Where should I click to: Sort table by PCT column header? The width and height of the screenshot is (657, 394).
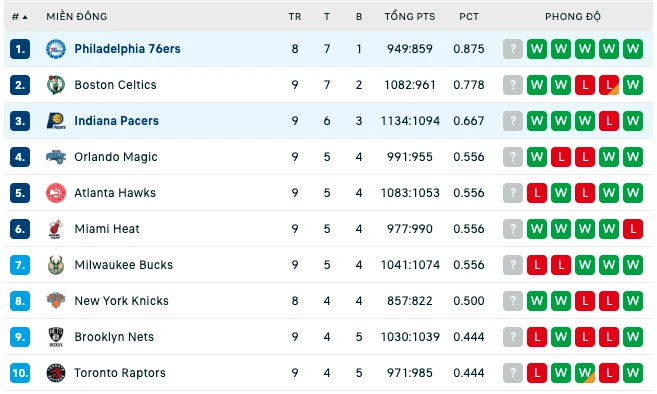(x=468, y=17)
